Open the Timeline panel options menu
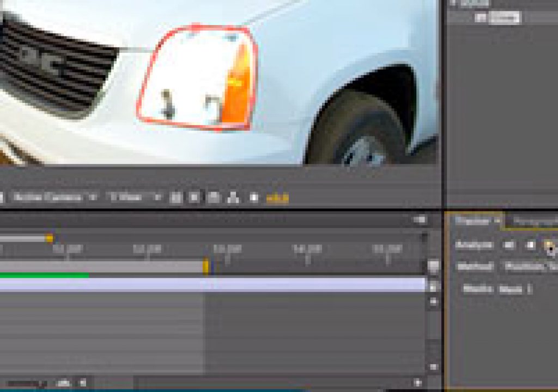The width and height of the screenshot is (558, 392). click(420, 220)
